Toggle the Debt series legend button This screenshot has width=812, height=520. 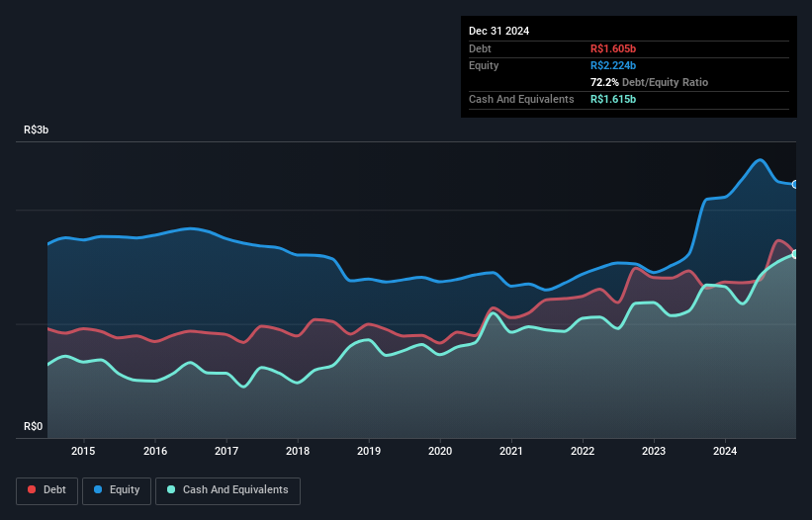[x=47, y=490]
